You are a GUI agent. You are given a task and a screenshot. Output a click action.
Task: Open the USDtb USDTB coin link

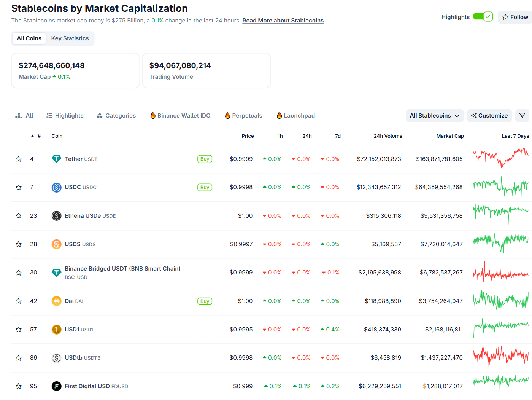click(83, 358)
